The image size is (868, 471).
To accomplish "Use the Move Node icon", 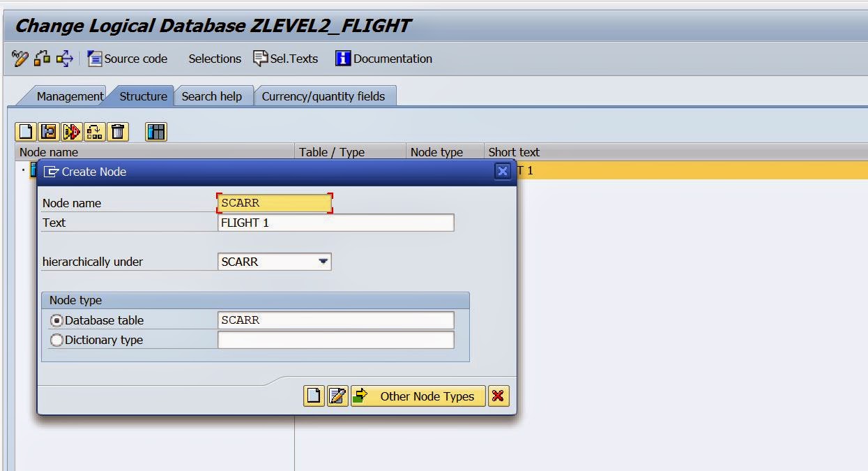I will 93,131.
